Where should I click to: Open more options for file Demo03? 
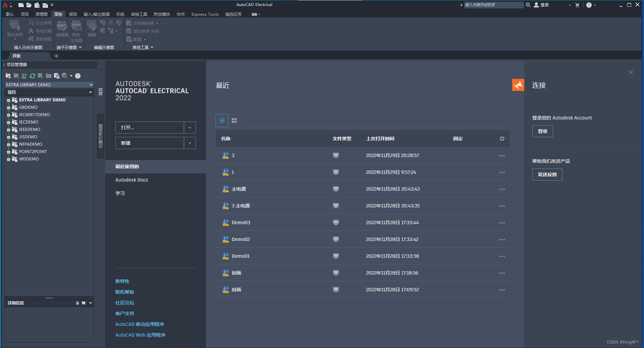[x=502, y=223]
